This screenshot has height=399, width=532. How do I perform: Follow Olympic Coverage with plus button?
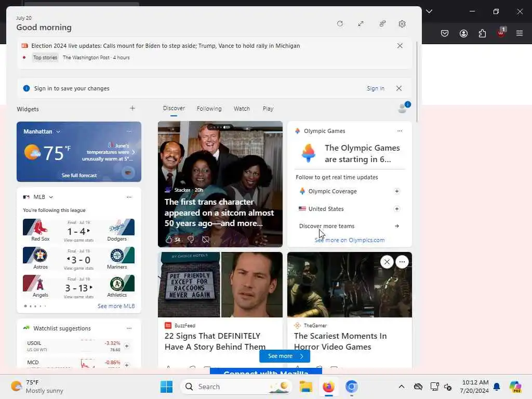396,191
